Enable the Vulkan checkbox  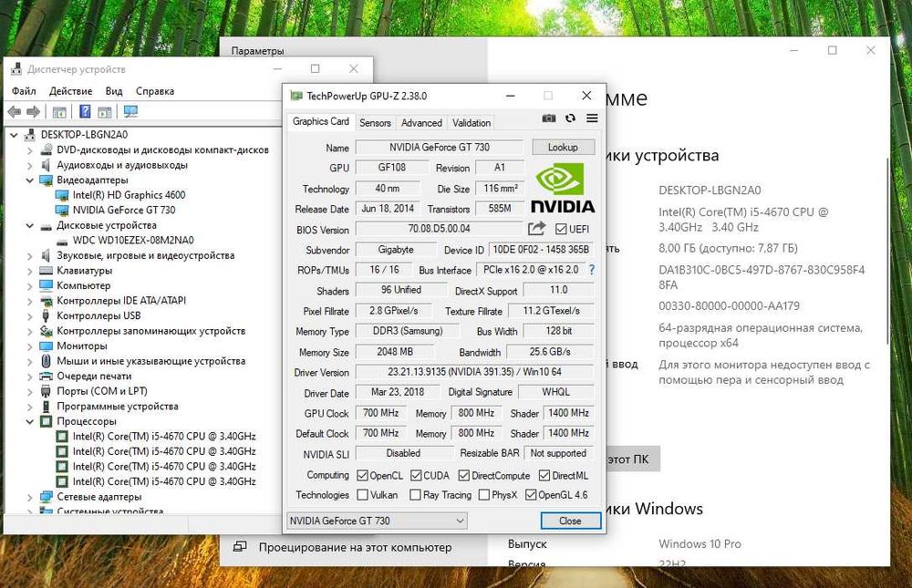[x=362, y=495]
